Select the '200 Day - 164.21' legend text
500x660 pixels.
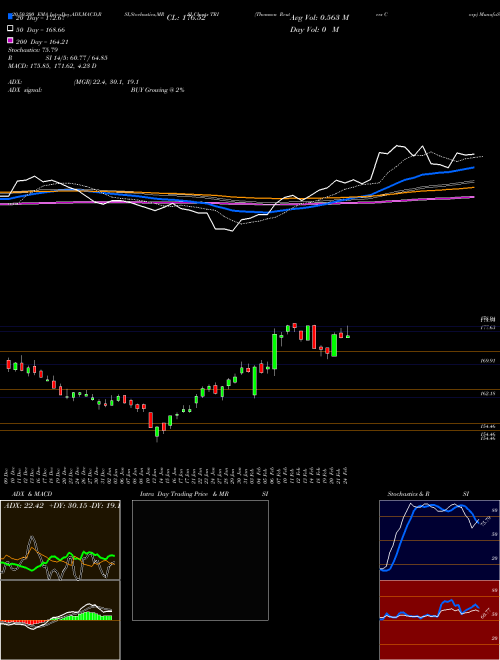(43, 42)
